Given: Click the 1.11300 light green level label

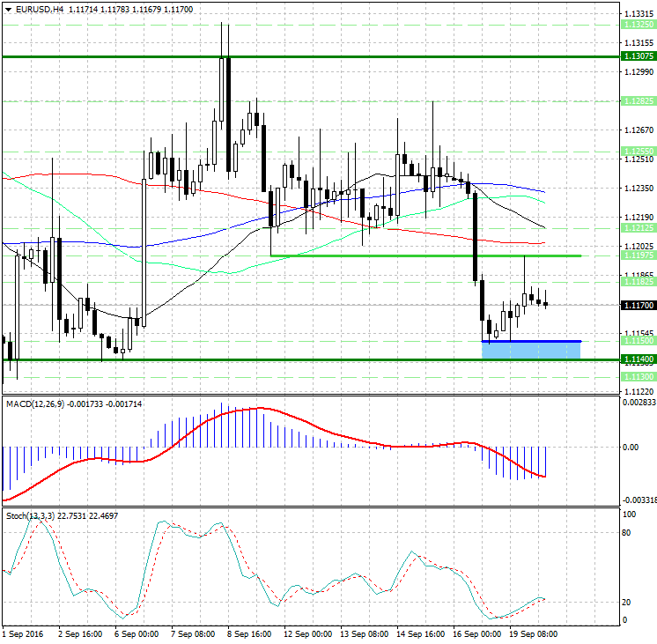Looking at the screenshot, I should coord(639,377).
